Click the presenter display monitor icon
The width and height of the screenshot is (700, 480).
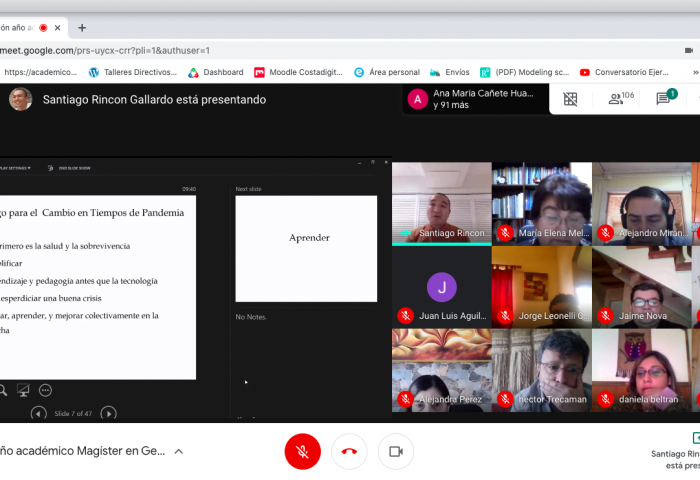23,390
